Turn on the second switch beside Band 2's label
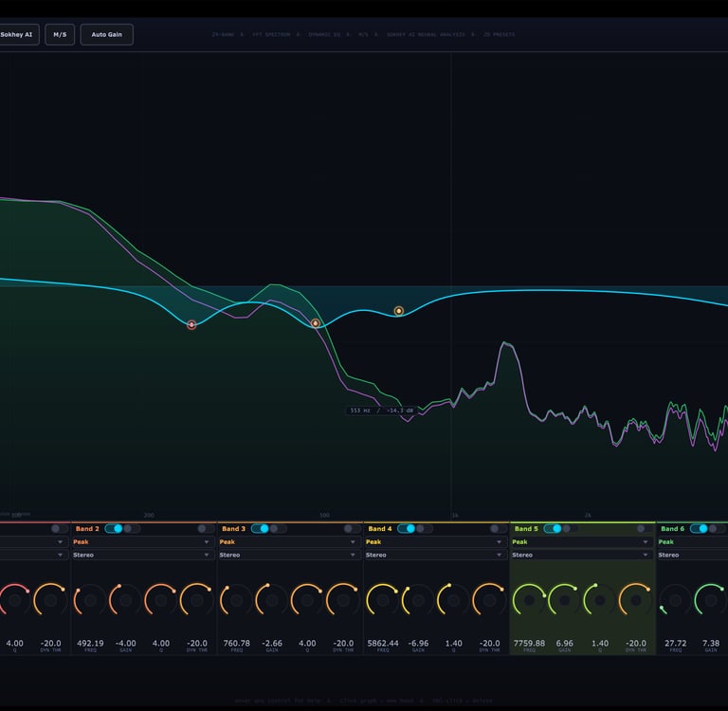Screen dimensions: 728x711 tap(132, 528)
